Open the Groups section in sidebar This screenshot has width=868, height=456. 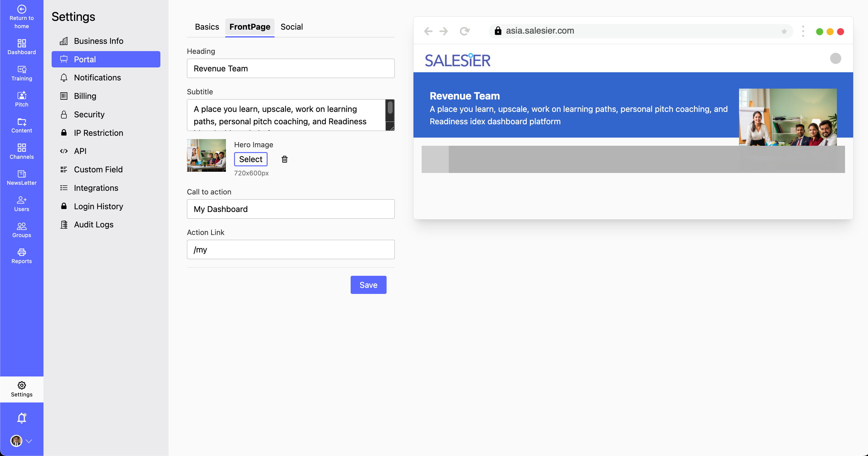21,230
